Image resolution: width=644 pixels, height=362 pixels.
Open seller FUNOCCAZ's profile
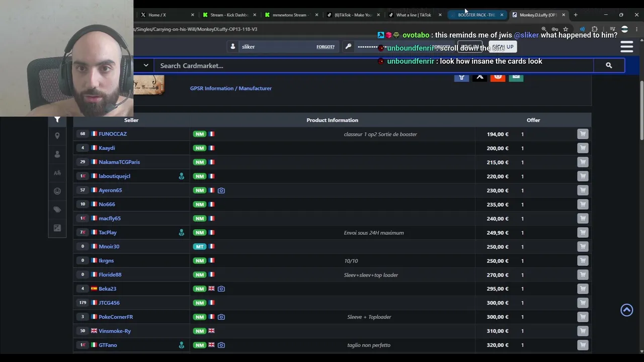pos(113,134)
